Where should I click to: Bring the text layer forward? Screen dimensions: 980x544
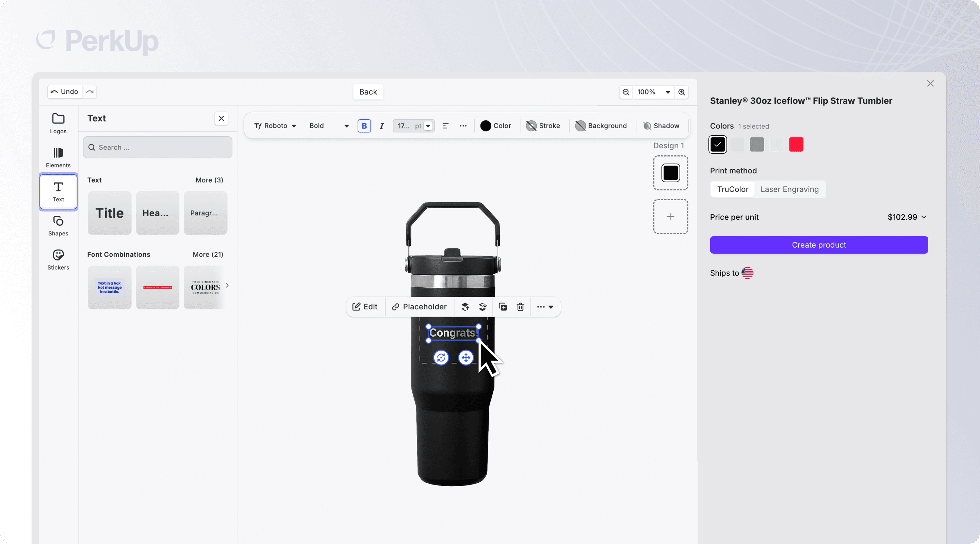tap(465, 307)
